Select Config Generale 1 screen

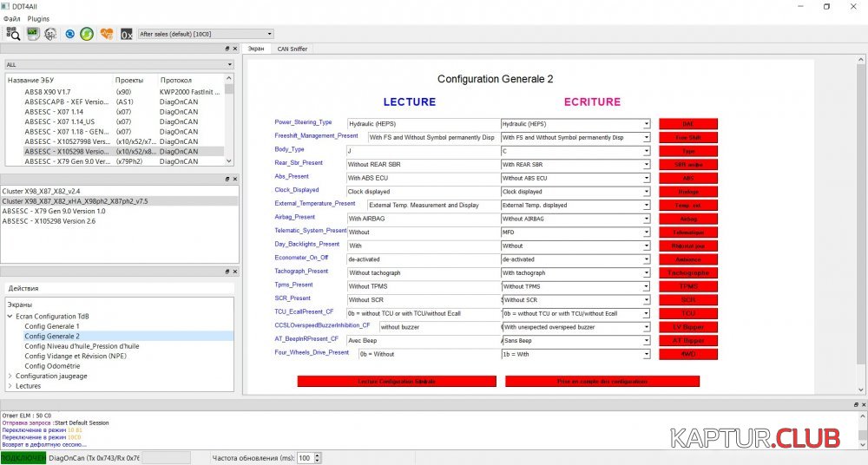tap(52, 326)
